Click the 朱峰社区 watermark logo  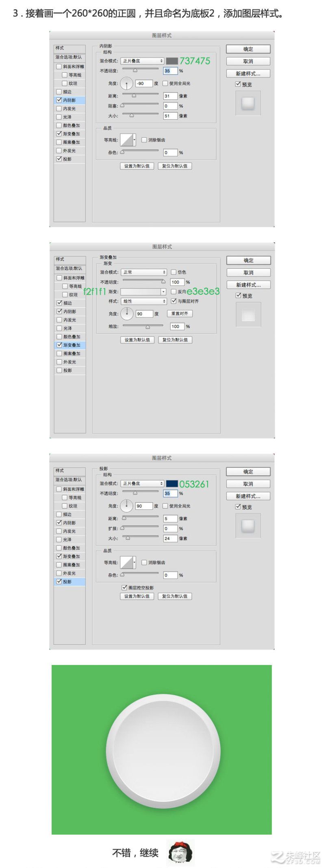coord(296,857)
